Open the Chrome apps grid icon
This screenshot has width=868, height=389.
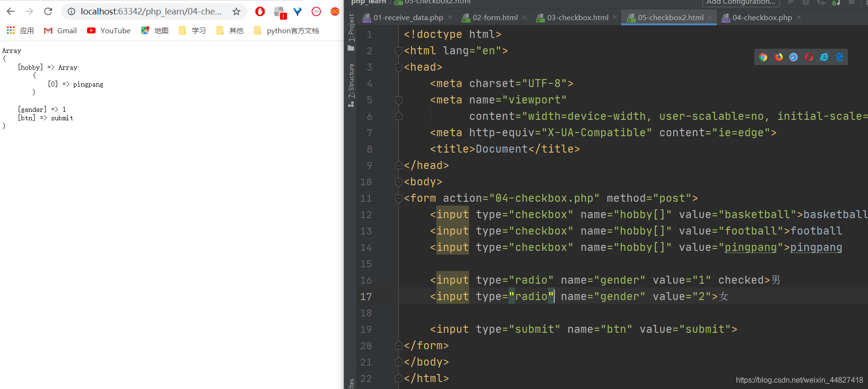[x=11, y=30]
